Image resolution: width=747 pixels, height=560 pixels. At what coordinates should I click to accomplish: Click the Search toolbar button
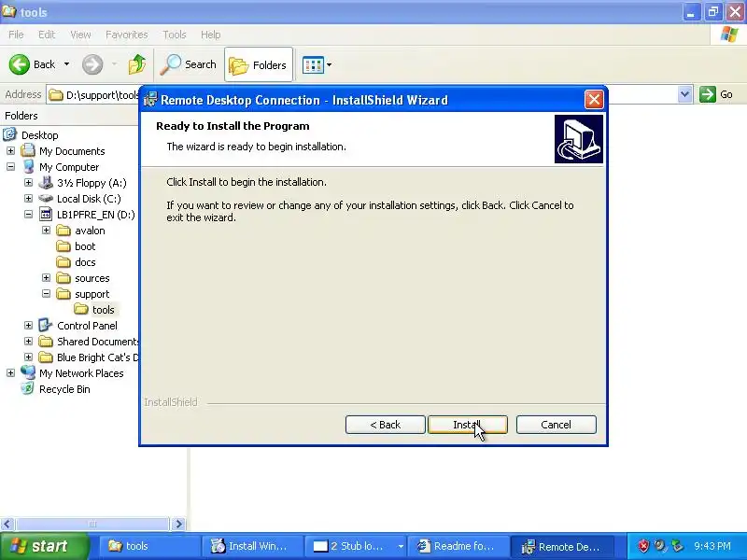coord(189,64)
